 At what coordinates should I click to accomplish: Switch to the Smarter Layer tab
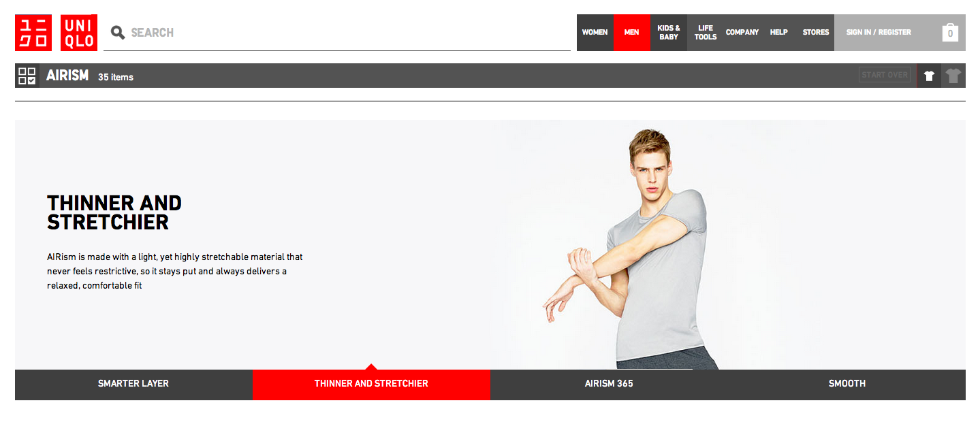pos(133,384)
